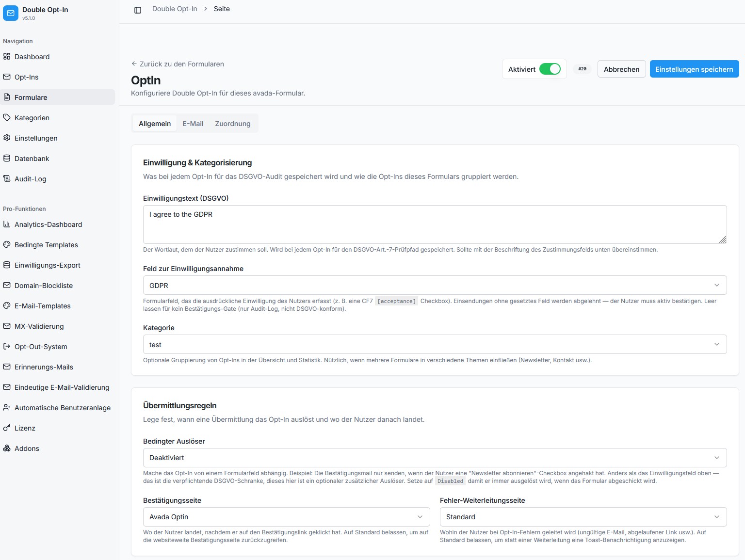Click the Datenbank database icon

7,158
